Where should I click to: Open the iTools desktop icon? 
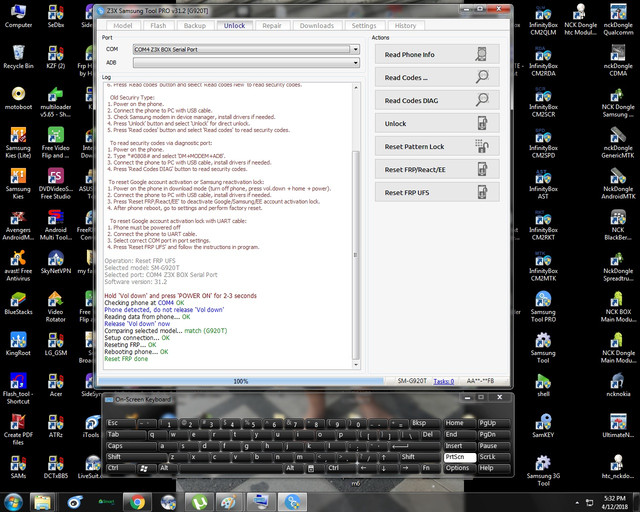[92, 426]
